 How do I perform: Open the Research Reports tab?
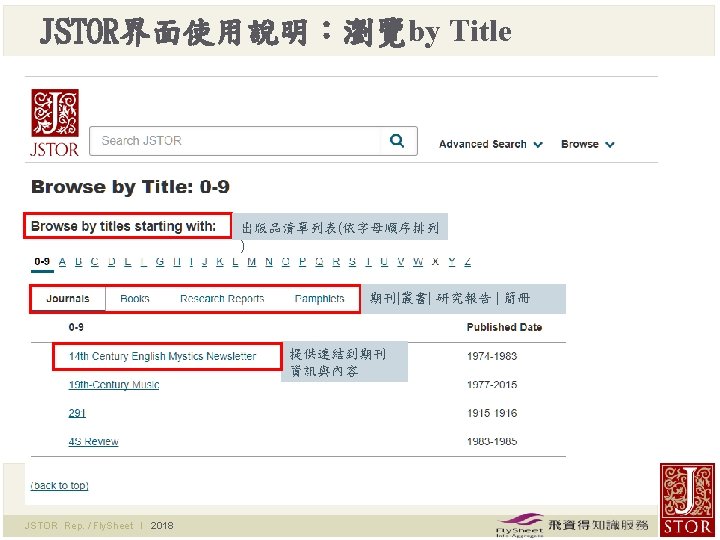222,298
